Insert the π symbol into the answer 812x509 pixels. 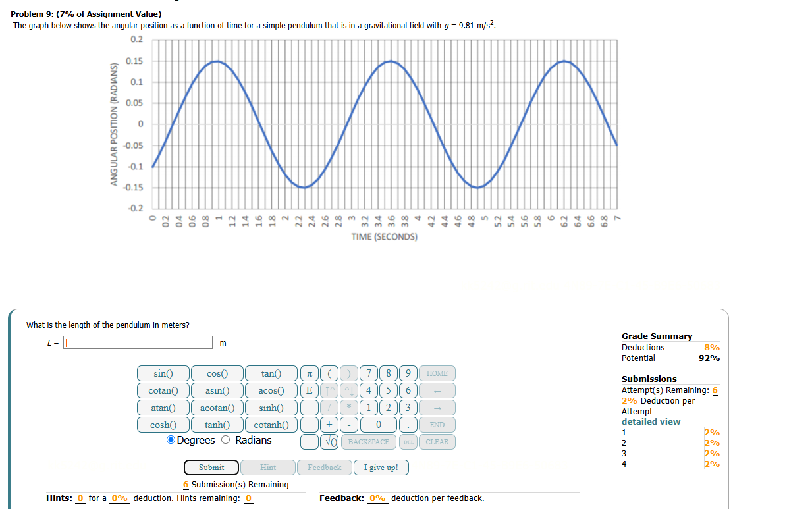[309, 373]
